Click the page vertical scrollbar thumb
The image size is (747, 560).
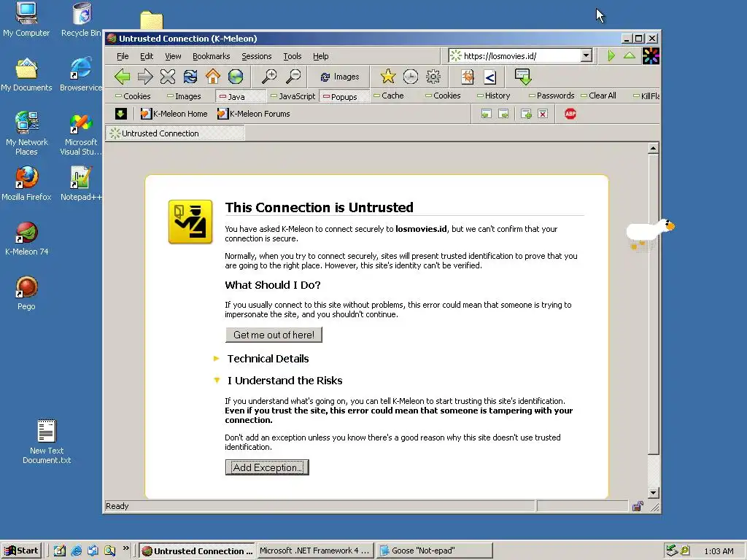coord(653,304)
